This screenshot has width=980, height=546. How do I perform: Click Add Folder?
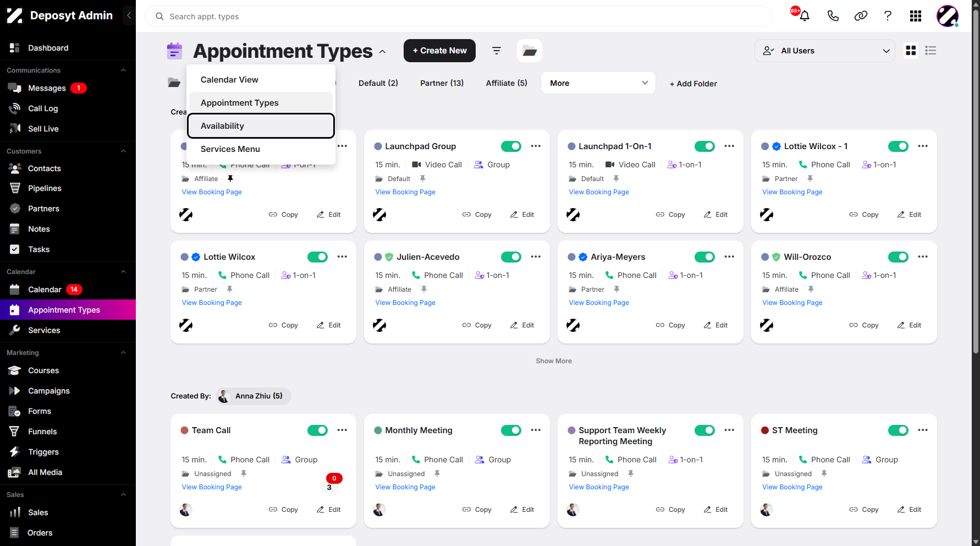coord(693,84)
